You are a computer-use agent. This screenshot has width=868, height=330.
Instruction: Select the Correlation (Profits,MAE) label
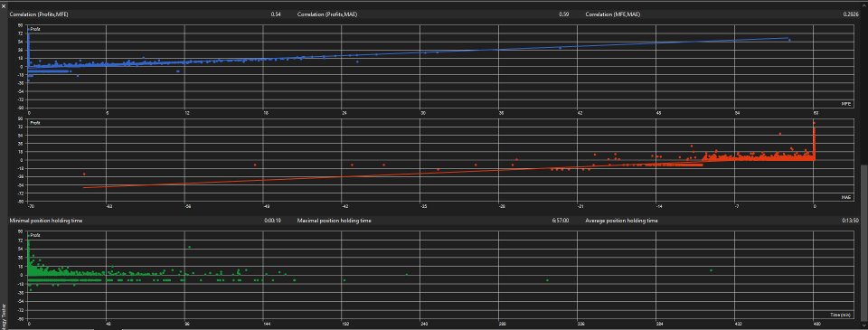327,14
